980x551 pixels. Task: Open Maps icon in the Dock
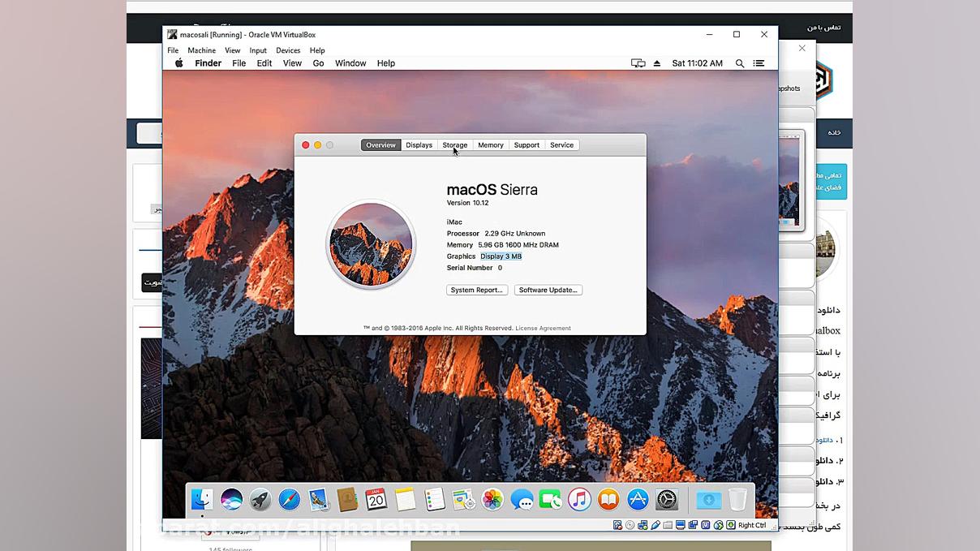point(463,499)
